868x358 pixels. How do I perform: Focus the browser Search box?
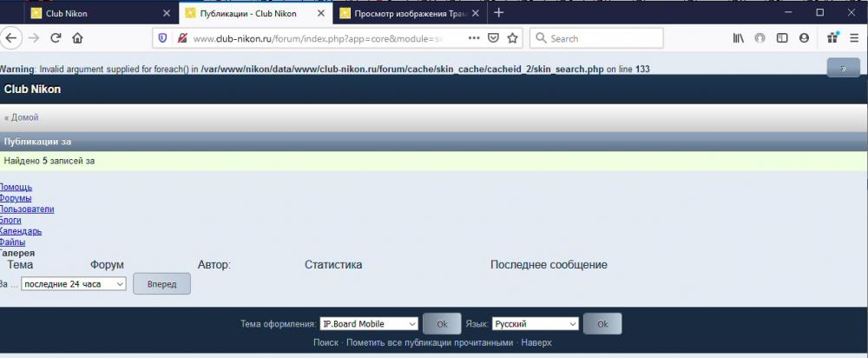point(597,38)
